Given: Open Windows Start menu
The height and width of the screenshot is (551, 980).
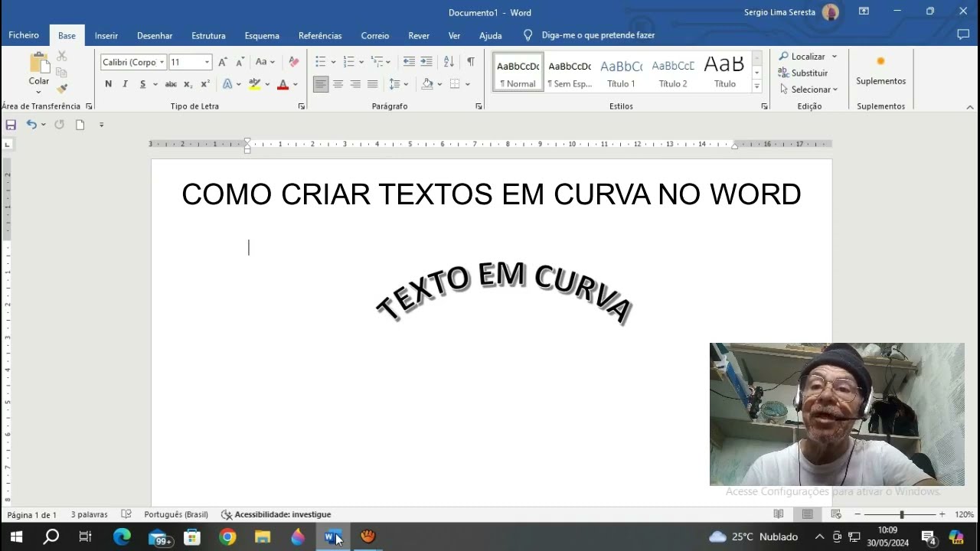Looking at the screenshot, I should [15, 536].
